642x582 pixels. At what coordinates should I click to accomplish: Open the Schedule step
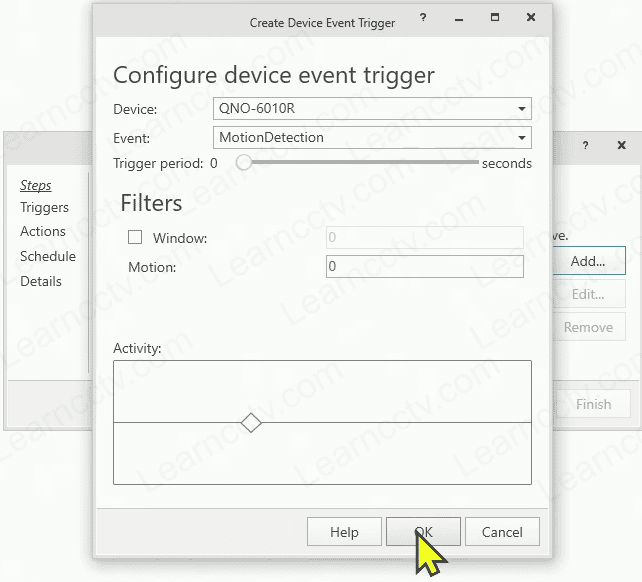(48, 256)
